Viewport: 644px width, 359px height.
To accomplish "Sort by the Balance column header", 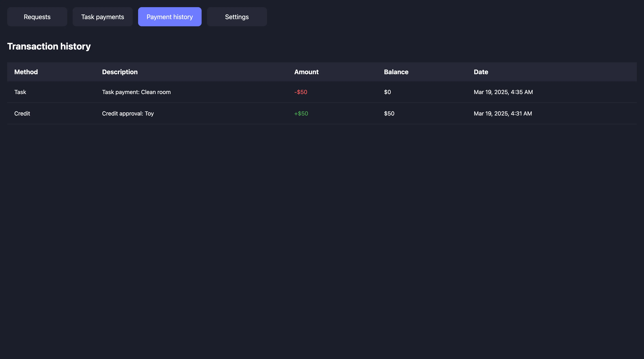I will pyautogui.click(x=396, y=72).
